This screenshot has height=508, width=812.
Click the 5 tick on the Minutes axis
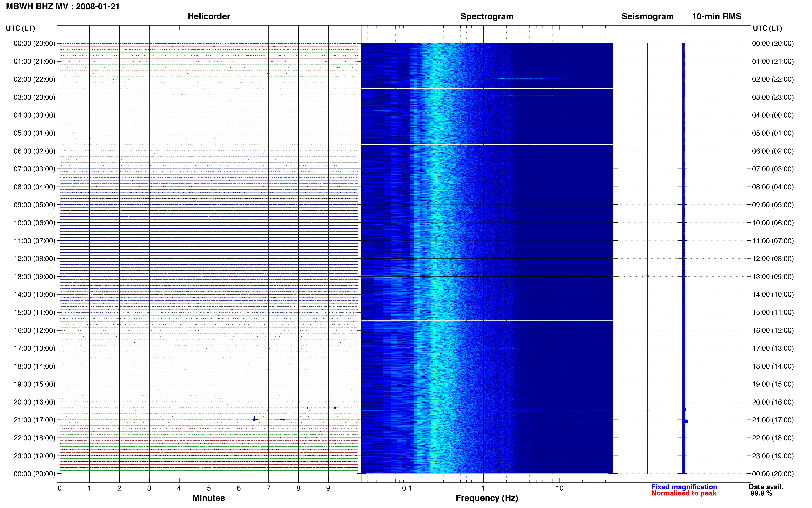[209, 488]
